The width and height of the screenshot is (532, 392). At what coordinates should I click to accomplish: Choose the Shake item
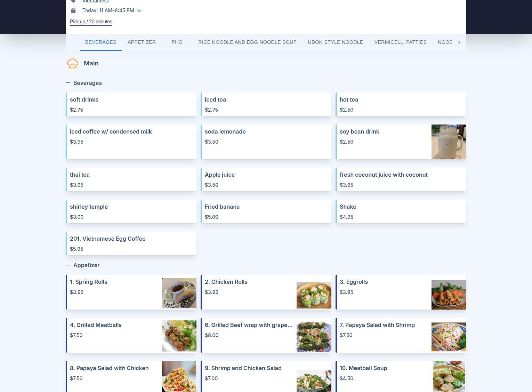click(x=401, y=211)
